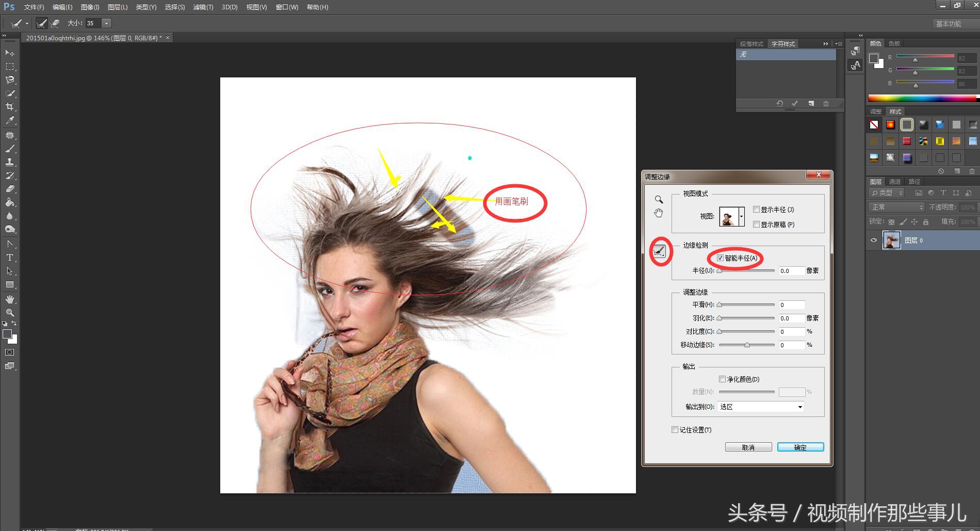
Task: Select the Clone Stamp tool
Action: point(9,162)
